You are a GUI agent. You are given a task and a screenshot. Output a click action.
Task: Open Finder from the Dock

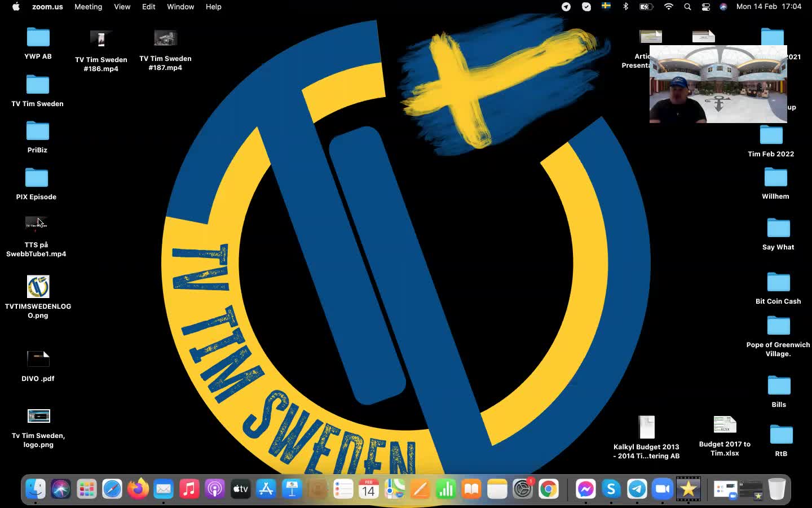[36, 489]
